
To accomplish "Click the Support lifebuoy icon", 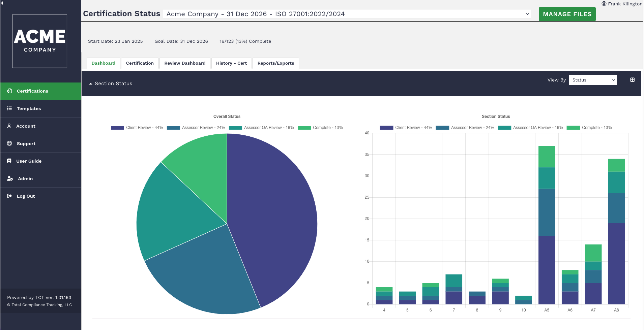I will pos(9,143).
